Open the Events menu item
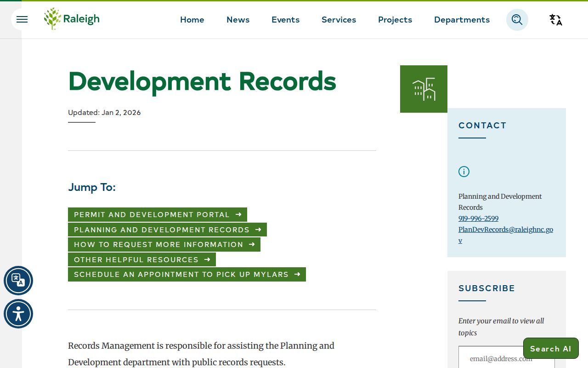Image resolution: width=588 pixels, height=368 pixels. point(285,20)
